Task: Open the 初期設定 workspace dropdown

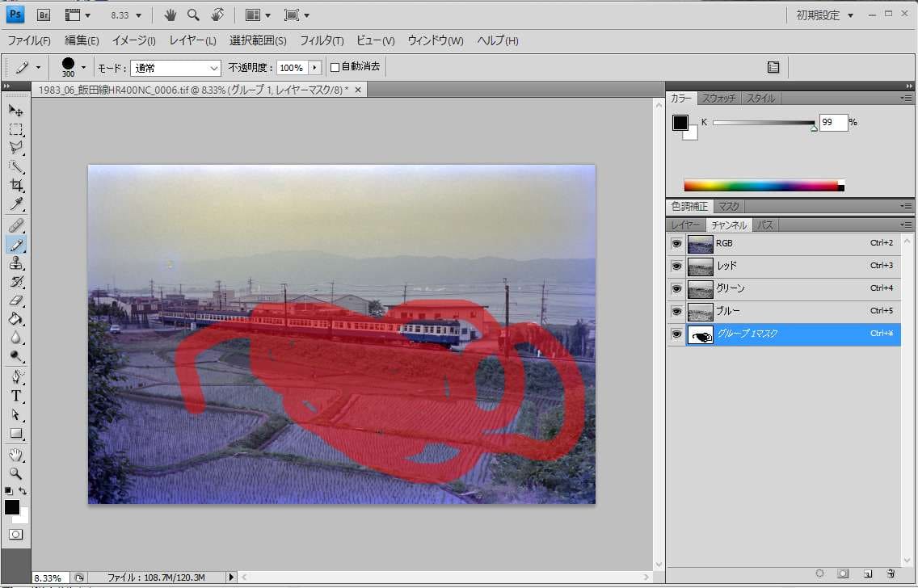Action: tap(824, 15)
